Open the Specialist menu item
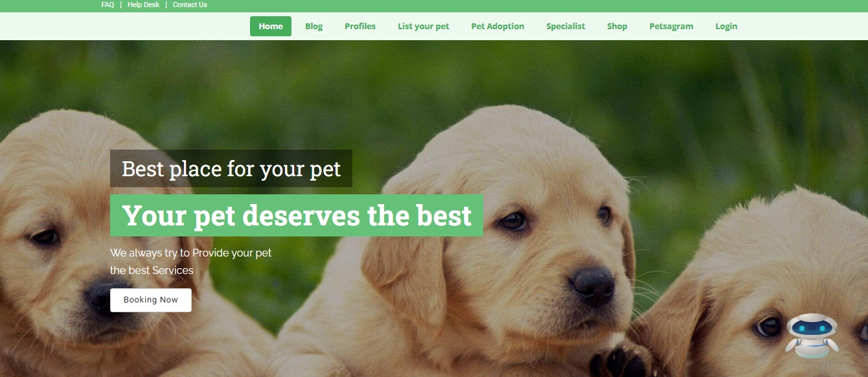This screenshot has width=868, height=377. [x=565, y=27]
